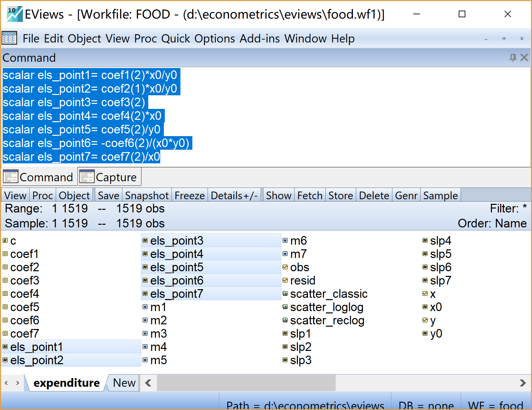Click the resid series icon
532x410 pixels.
click(x=285, y=281)
